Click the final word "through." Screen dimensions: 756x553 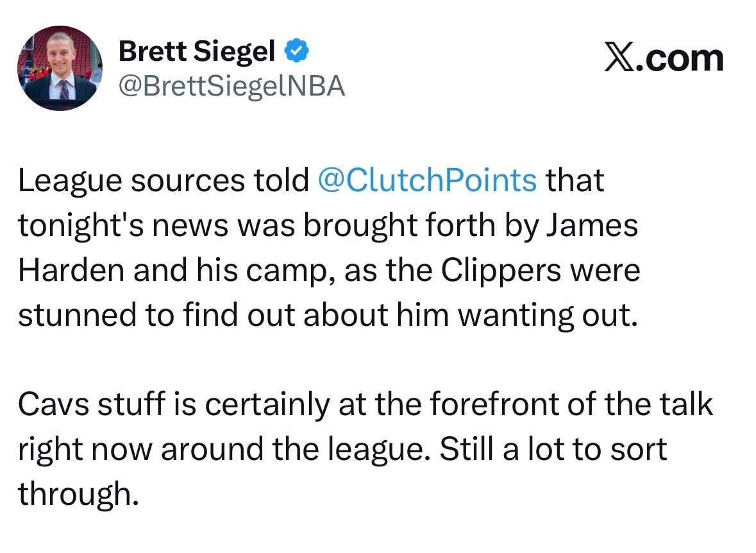(78, 494)
